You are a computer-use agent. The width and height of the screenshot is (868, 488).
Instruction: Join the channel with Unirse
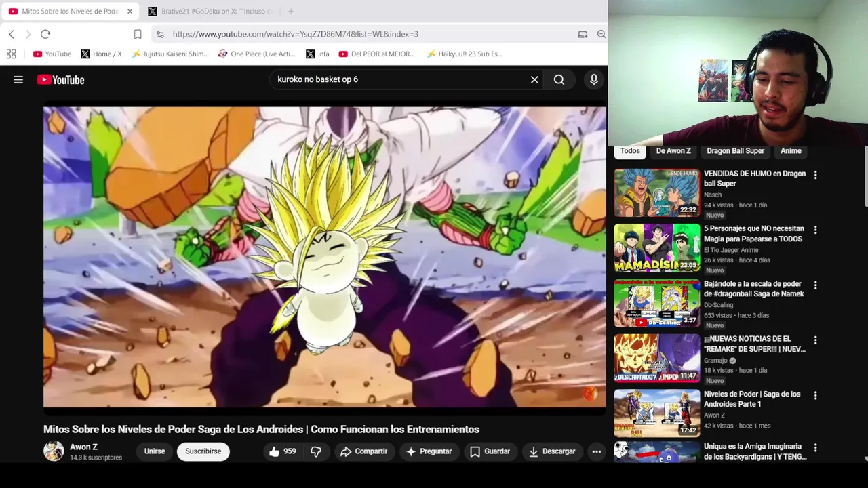[155, 451]
